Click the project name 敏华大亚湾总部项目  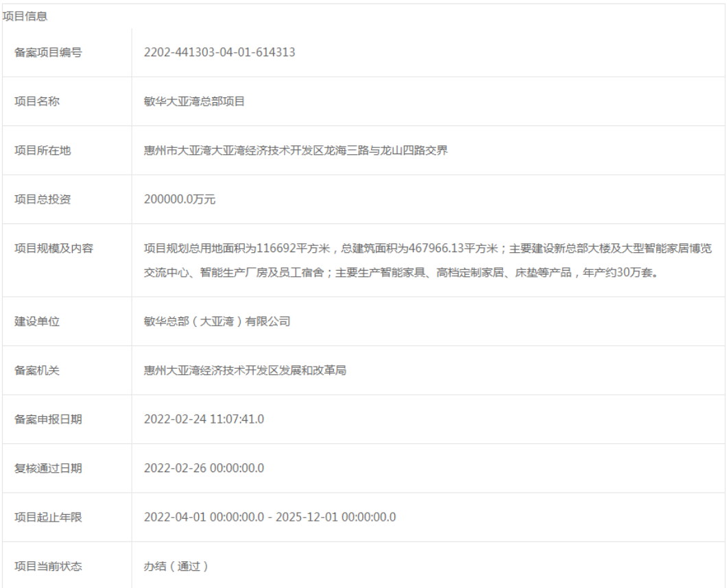click(x=194, y=101)
